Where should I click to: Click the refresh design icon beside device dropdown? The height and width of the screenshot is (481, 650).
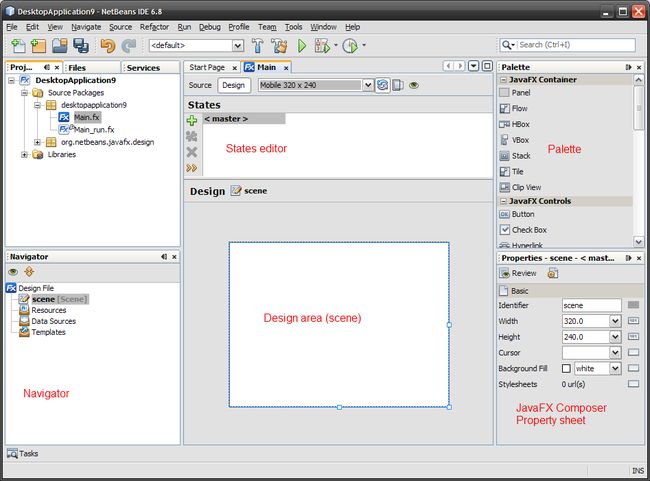[383, 85]
